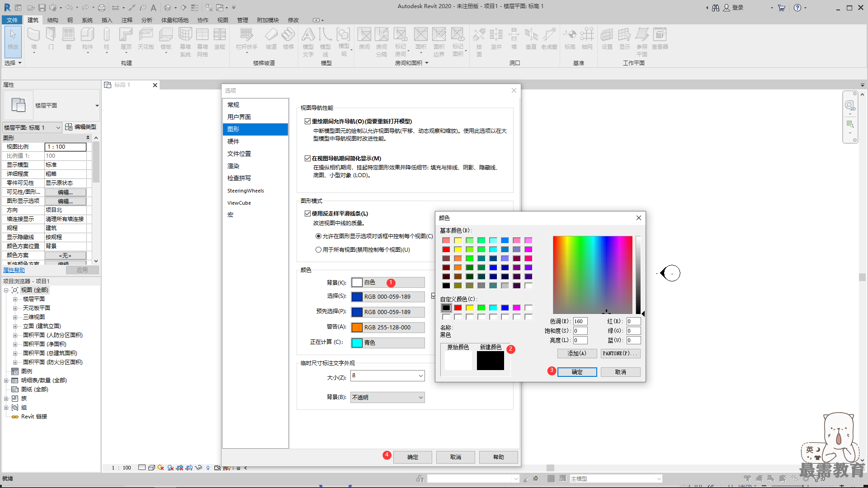Toggle simplify display during view navigation
The height and width of the screenshot is (488, 868).
308,159
